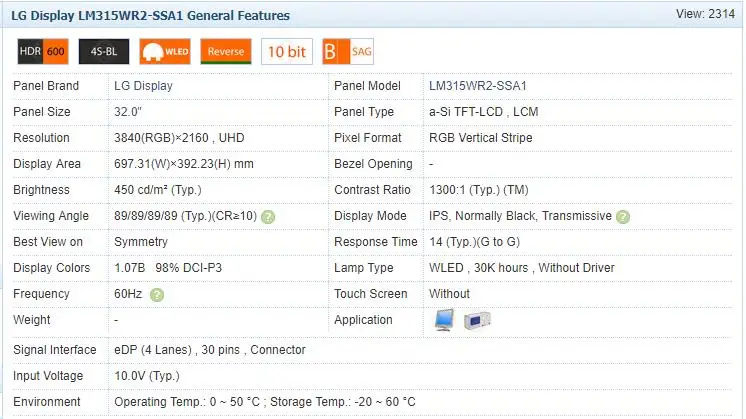
Task: Select viewing angle 89/89/89/89 text
Action: (186, 216)
